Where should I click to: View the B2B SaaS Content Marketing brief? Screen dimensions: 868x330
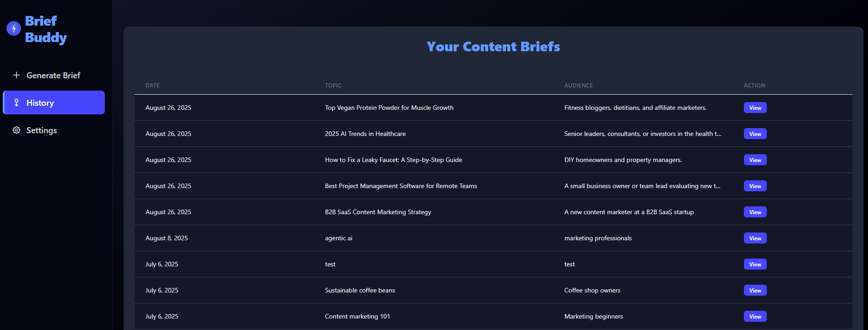pyautogui.click(x=755, y=212)
